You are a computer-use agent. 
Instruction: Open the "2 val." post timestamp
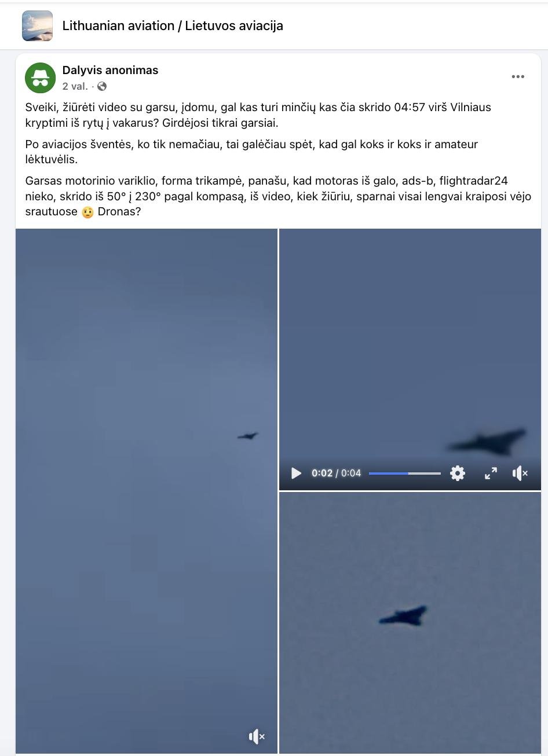(75, 86)
